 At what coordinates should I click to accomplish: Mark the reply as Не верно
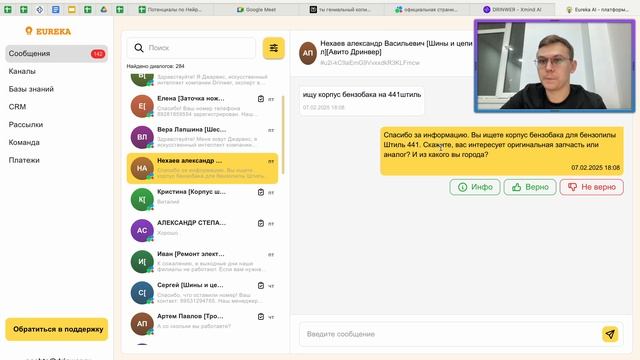coord(591,187)
